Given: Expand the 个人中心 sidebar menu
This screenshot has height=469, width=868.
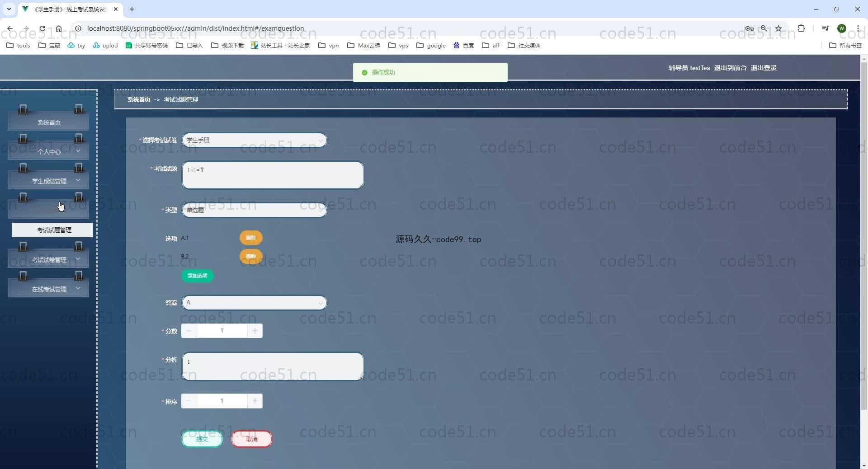Looking at the screenshot, I should click(48, 151).
